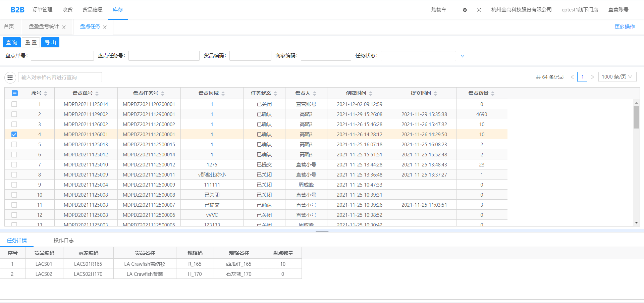This screenshot has width=644, height=303.
Task: Open the grid column settings icon
Action: point(10,78)
